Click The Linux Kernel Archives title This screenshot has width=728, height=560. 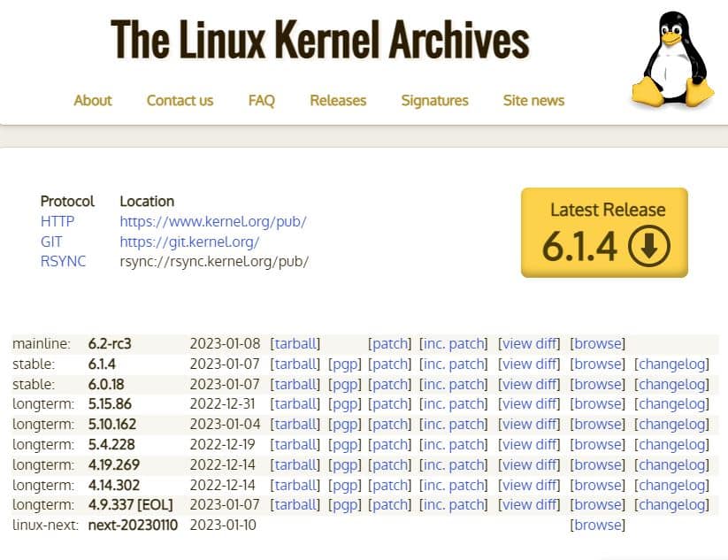(x=320, y=40)
